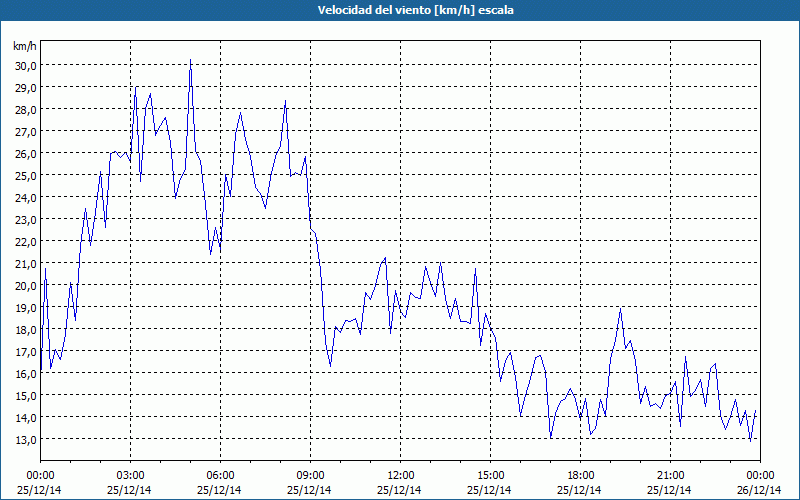Image resolution: width=800 pixels, height=500 pixels.
Task: Click the '25/12/14' date under 09:00
Action: tap(309, 490)
